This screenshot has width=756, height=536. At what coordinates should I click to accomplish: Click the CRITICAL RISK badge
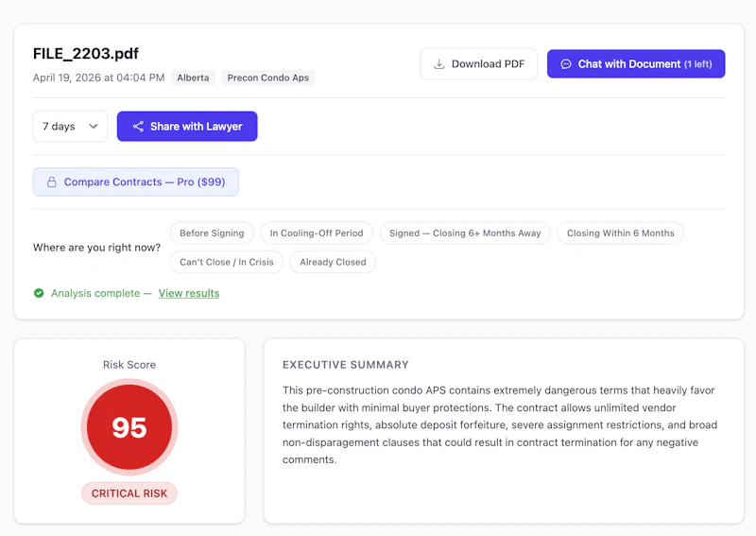point(129,493)
